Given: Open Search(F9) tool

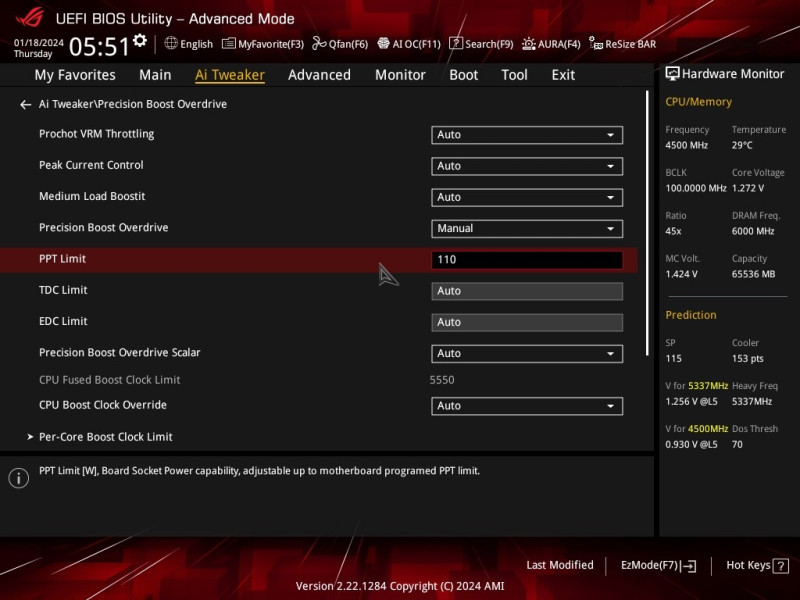Looking at the screenshot, I should (481, 44).
